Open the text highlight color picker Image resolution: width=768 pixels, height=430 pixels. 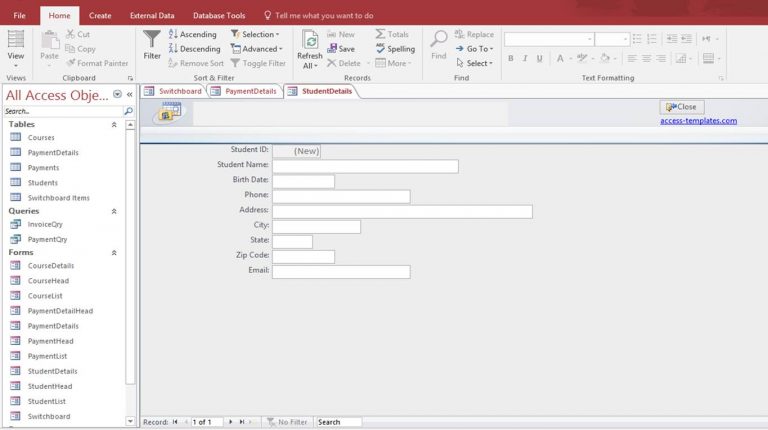pos(593,59)
